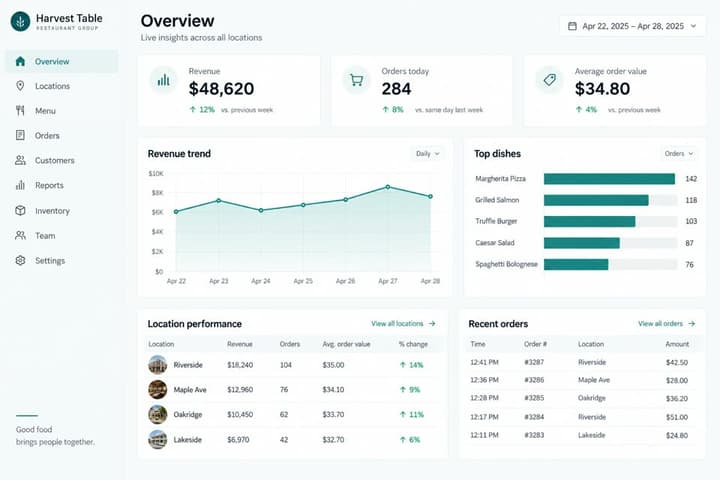Click the Riverside location thumbnail

click(x=158, y=365)
